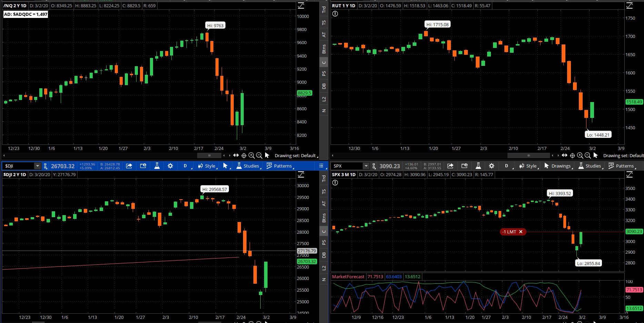Open Drawing set Default menu under RUT chart
Screen dimensions: 644x323
[x=623, y=155]
